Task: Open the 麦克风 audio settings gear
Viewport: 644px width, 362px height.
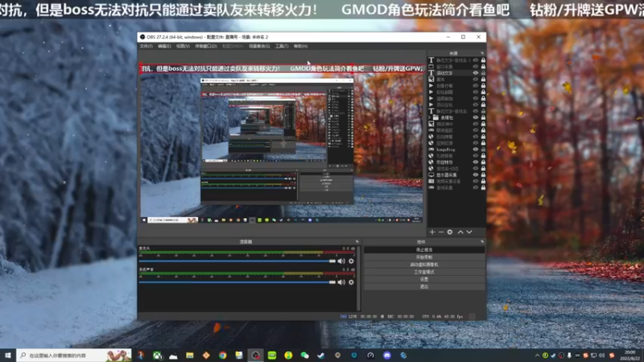Action: [x=351, y=261]
